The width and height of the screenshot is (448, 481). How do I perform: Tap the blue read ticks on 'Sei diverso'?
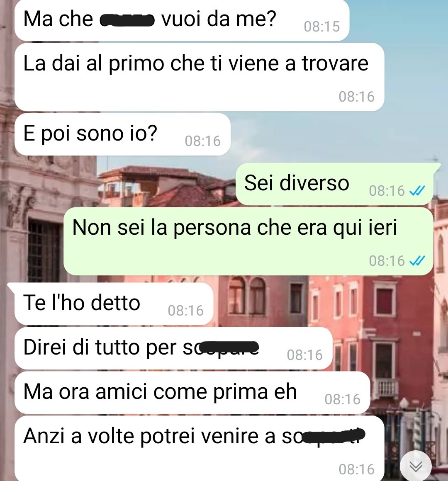pos(418,191)
